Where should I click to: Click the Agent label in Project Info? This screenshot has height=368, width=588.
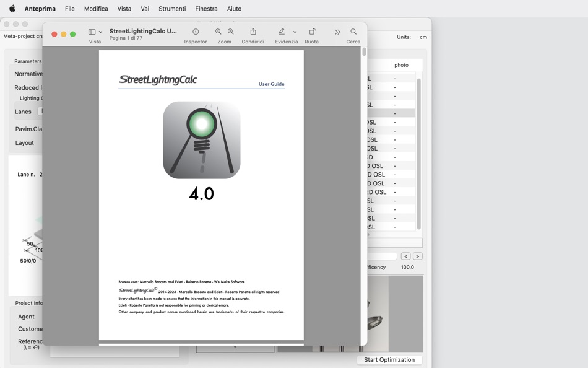click(26, 317)
